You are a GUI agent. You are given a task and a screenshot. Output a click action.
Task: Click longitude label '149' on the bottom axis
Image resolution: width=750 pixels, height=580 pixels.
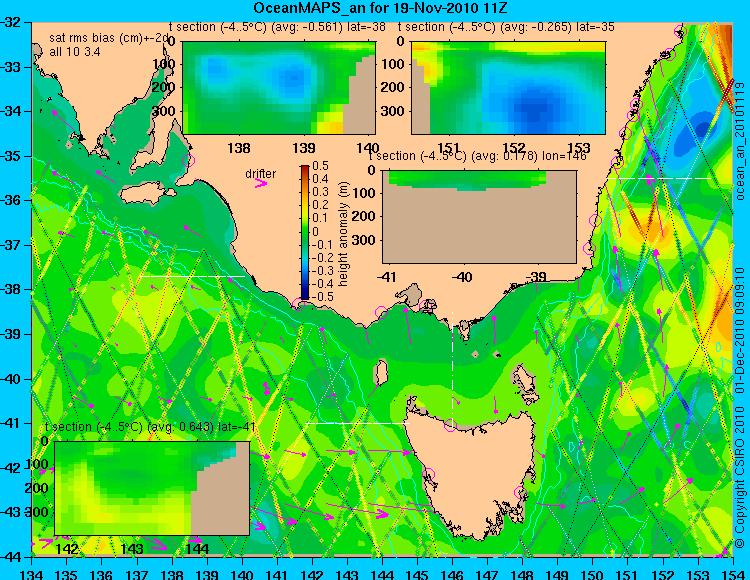click(558, 574)
